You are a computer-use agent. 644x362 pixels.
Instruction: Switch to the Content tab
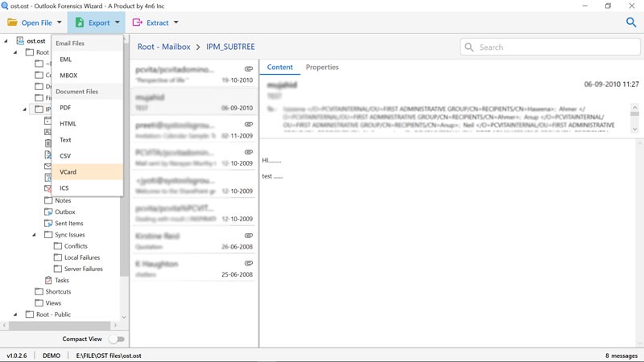279,67
